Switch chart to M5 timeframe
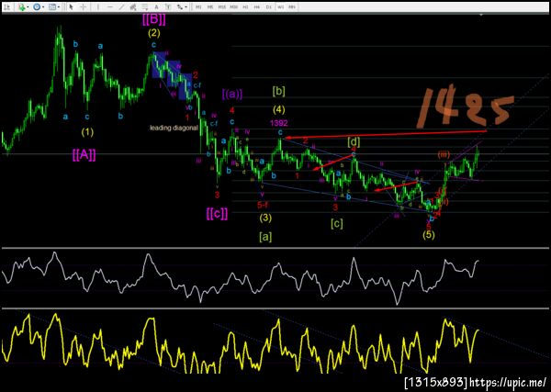Screen dimensions: 551x392 pyautogui.click(x=210, y=7)
